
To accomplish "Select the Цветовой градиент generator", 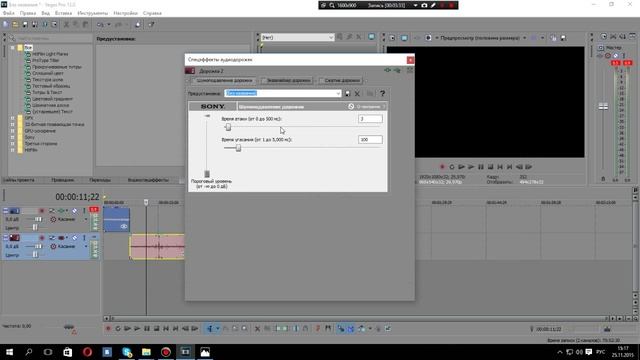I will tap(52, 99).
